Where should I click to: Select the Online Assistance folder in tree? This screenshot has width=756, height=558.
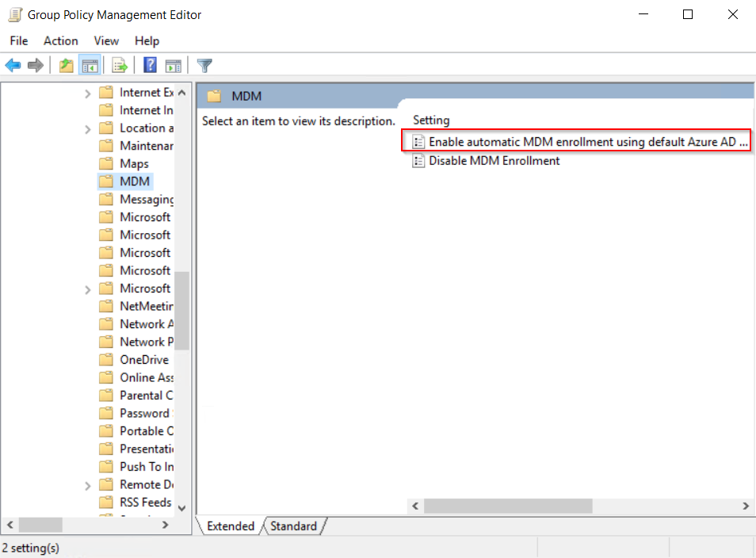point(136,377)
